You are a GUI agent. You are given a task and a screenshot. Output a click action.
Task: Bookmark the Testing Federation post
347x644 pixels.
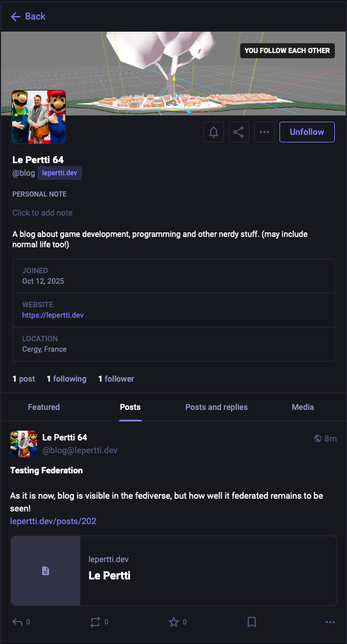click(x=252, y=622)
